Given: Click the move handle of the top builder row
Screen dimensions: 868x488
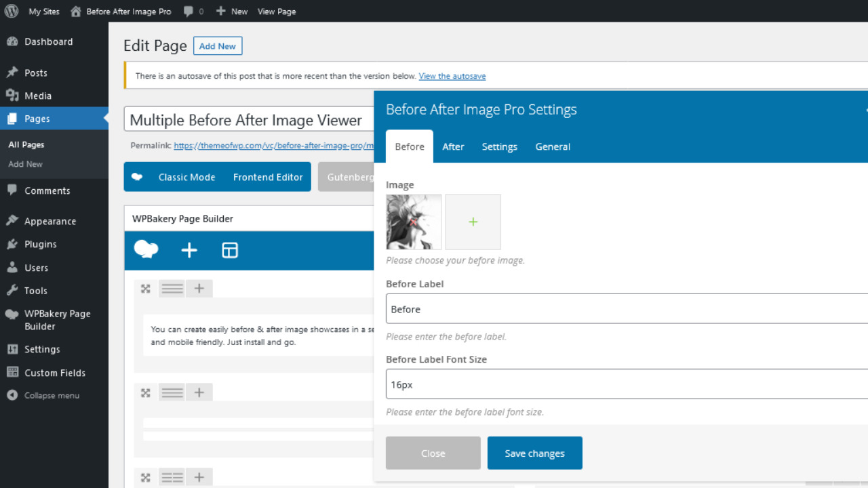Looking at the screenshot, I should pyautogui.click(x=145, y=289).
